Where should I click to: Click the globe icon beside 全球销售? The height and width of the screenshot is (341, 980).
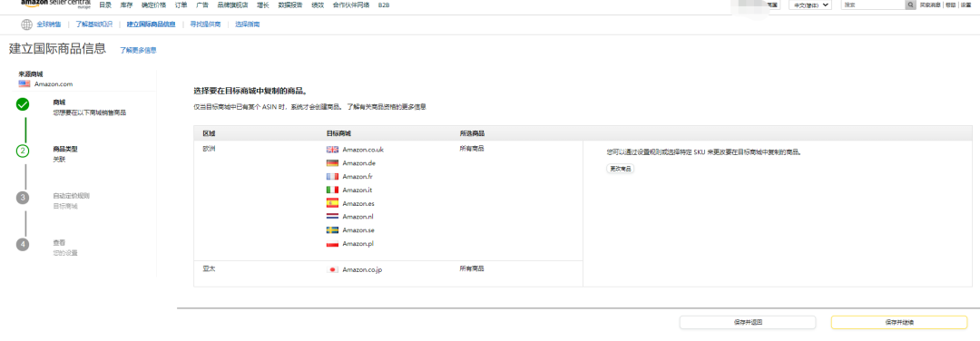point(26,25)
